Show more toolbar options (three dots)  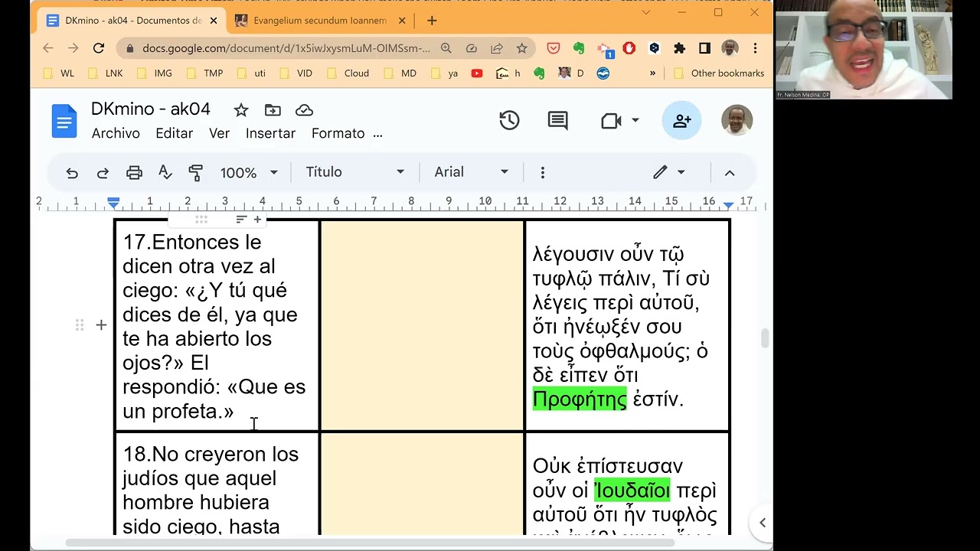[542, 172]
